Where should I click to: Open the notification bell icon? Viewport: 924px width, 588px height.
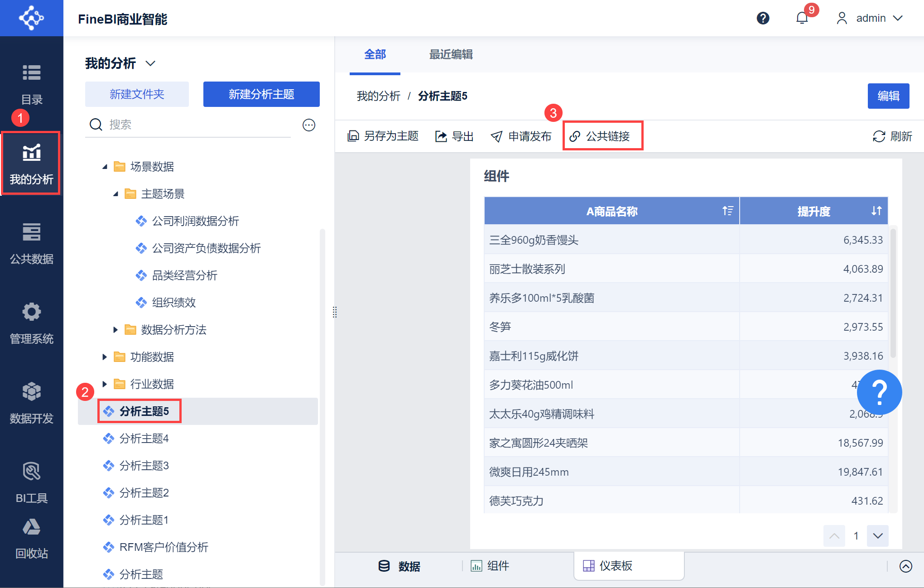[802, 18]
